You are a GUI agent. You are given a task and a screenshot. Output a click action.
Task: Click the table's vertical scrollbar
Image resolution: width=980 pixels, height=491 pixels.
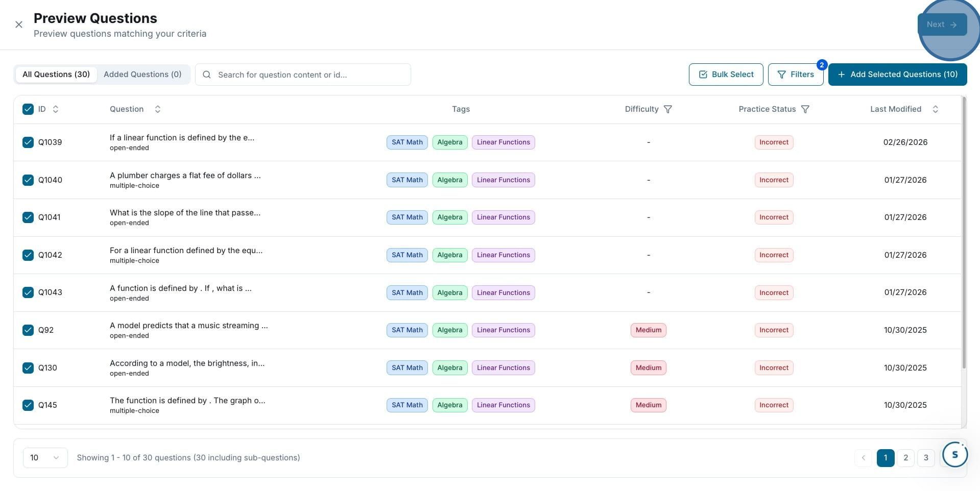tap(964, 232)
